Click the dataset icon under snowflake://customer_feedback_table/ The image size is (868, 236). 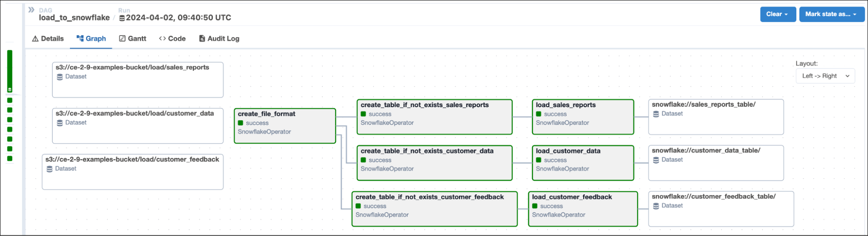[x=656, y=206]
